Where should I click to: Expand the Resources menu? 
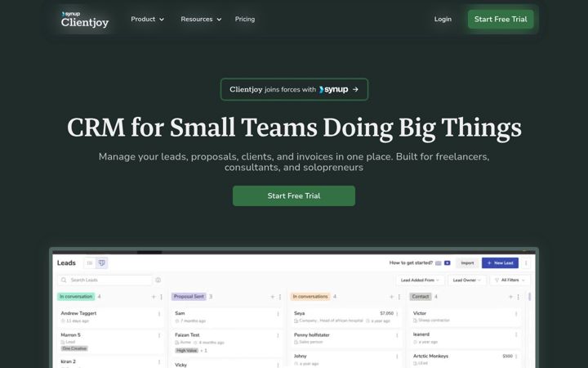[201, 19]
